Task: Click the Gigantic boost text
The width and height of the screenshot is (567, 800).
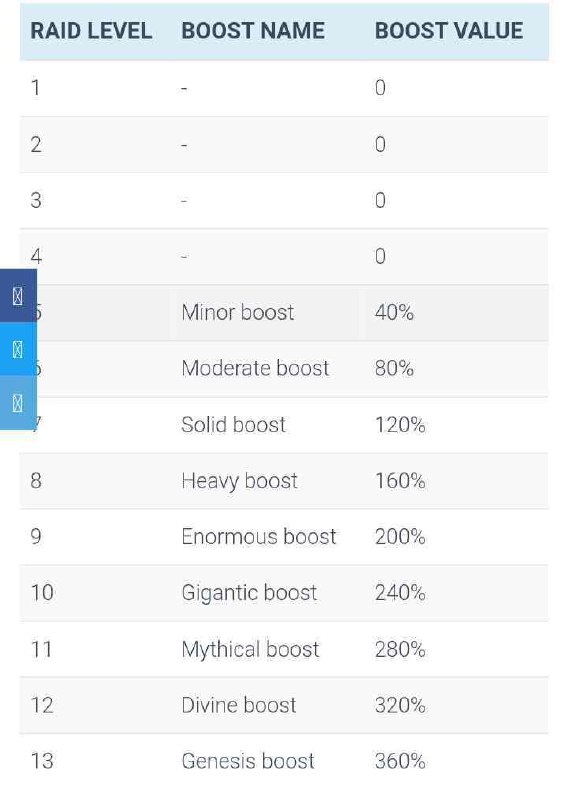Action: (x=249, y=593)
